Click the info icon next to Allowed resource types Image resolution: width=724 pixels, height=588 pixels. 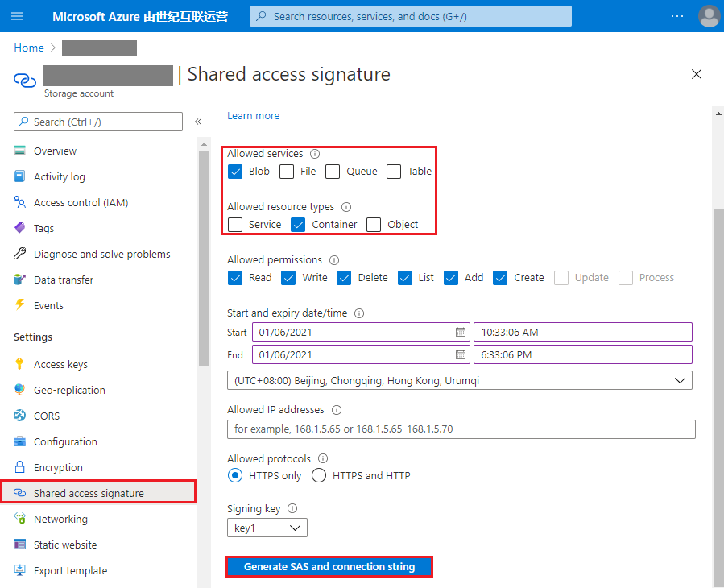[x=345, y=207]
